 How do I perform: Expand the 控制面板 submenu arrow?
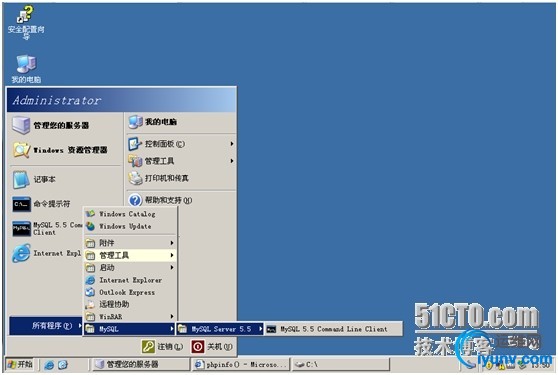232,144
